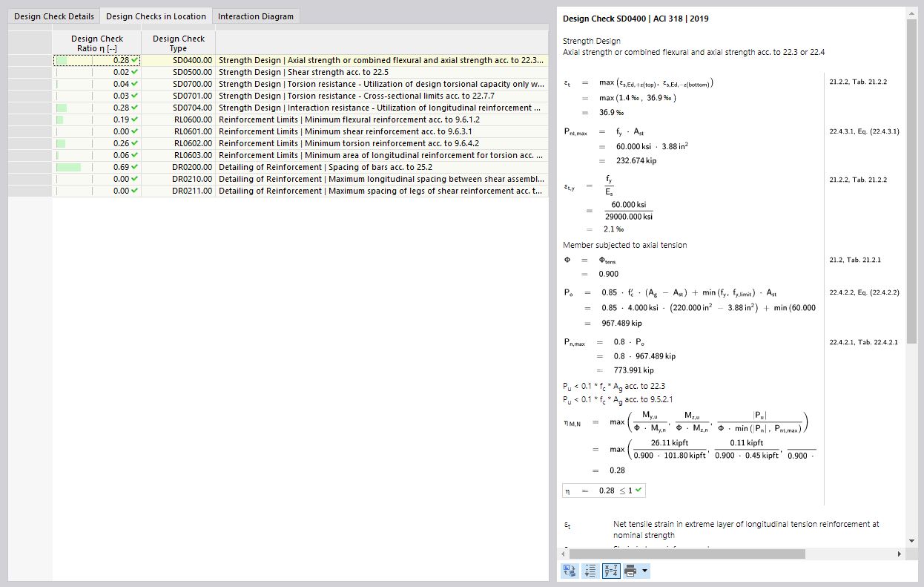924x587 pixels.
Task: Click the value 773.991 kip
Action: 633,370
